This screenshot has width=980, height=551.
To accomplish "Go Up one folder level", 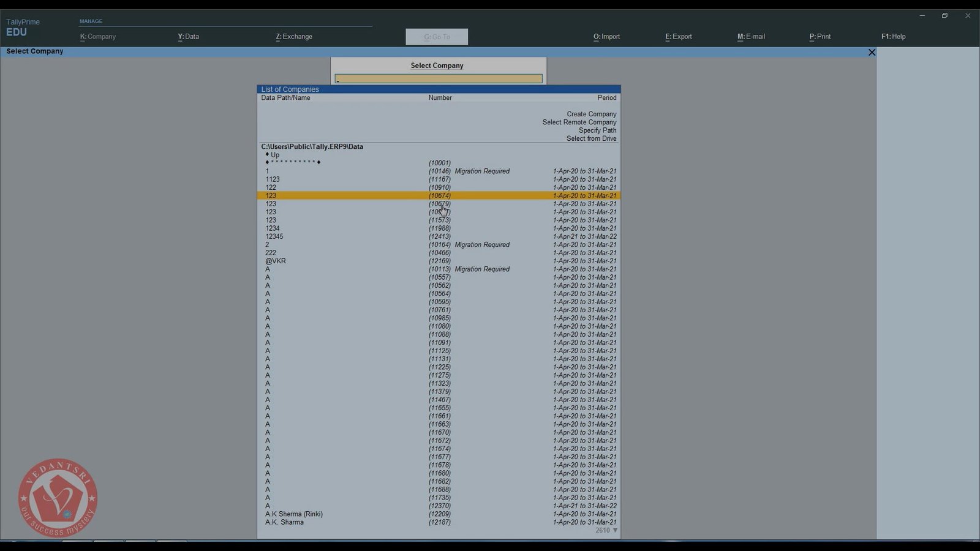I will pyautogui.click(x=274, y=155).
